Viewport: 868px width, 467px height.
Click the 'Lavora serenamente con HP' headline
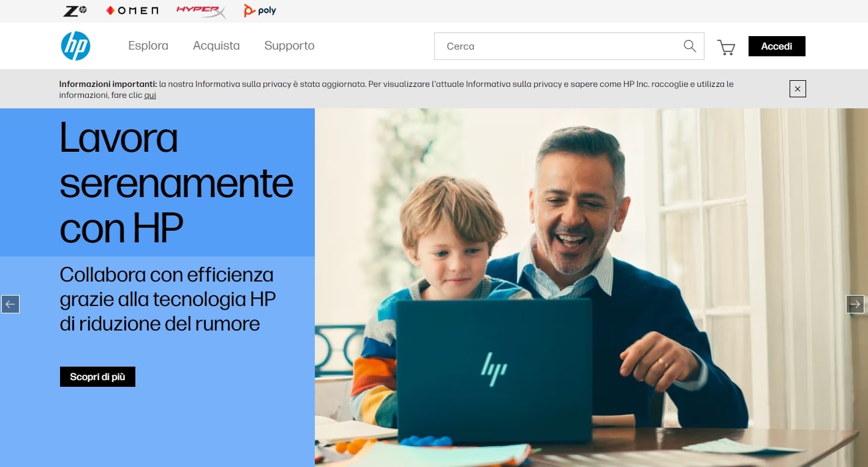176,183
